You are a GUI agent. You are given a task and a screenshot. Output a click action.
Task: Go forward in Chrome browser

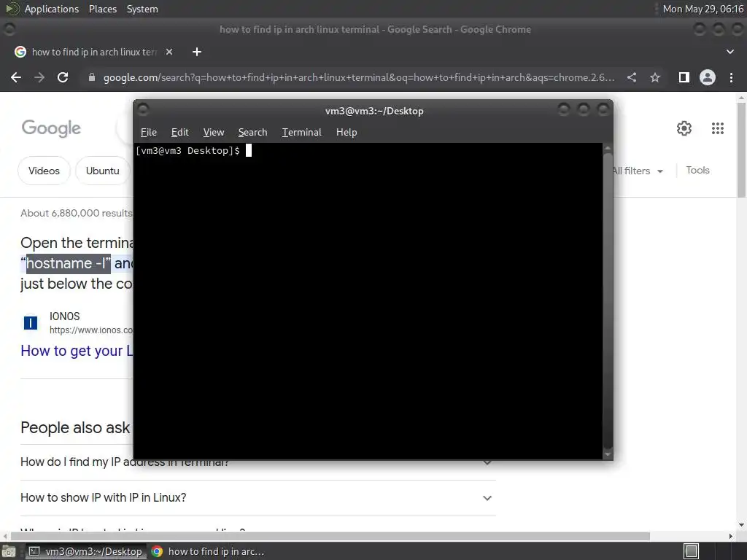(39, 77)
